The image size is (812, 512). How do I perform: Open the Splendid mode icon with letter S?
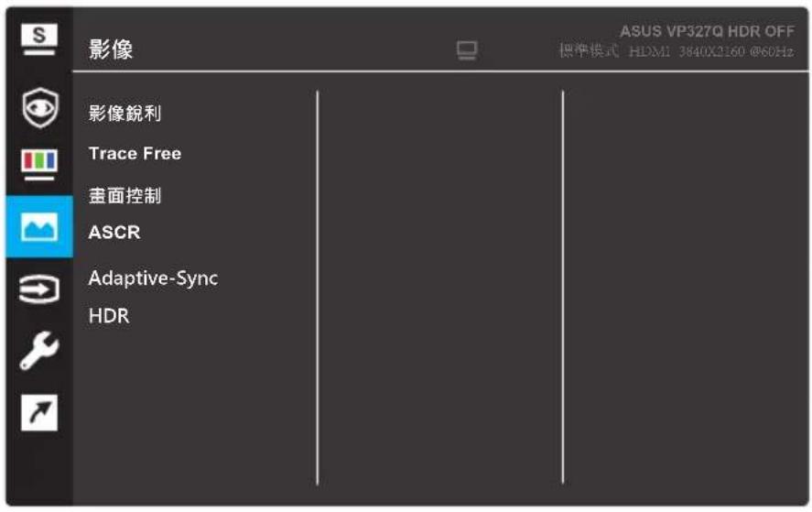tap(38, 38)
